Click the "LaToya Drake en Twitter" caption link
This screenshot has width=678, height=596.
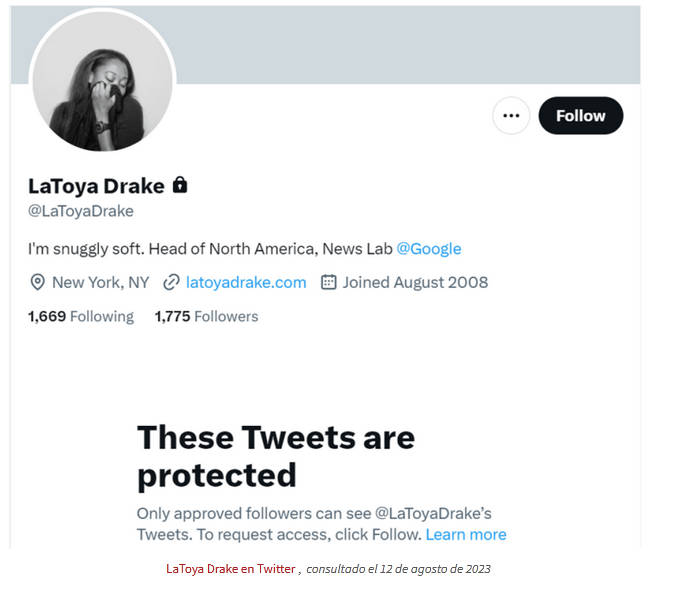(x=231, y=568)
